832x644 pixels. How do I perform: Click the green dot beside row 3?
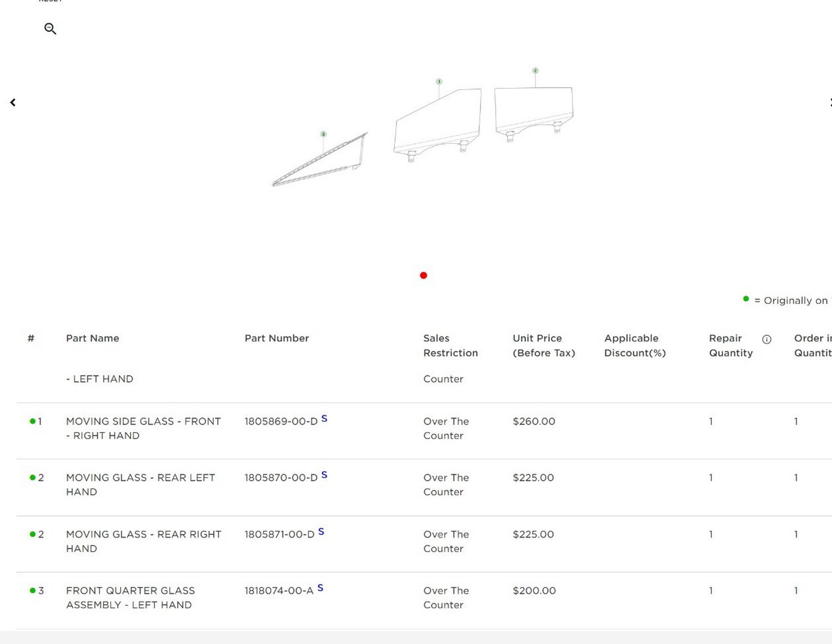(x=33, y=590)
